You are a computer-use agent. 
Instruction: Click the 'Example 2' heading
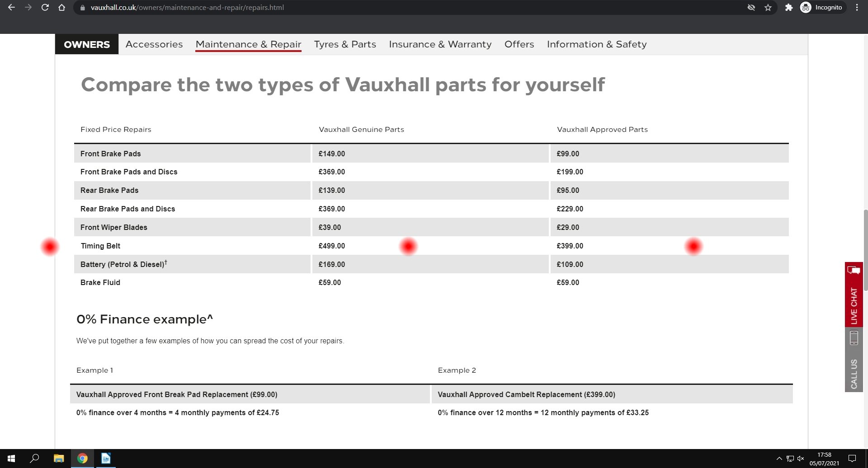457,370
